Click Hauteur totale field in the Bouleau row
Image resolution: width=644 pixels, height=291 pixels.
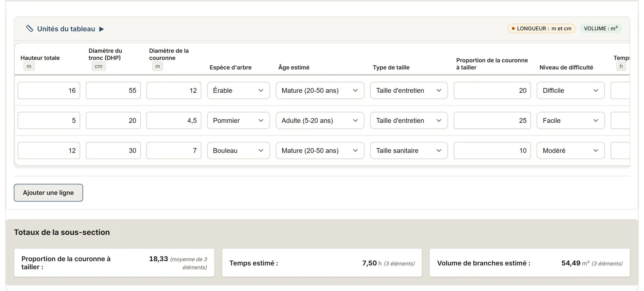(49, 151)
